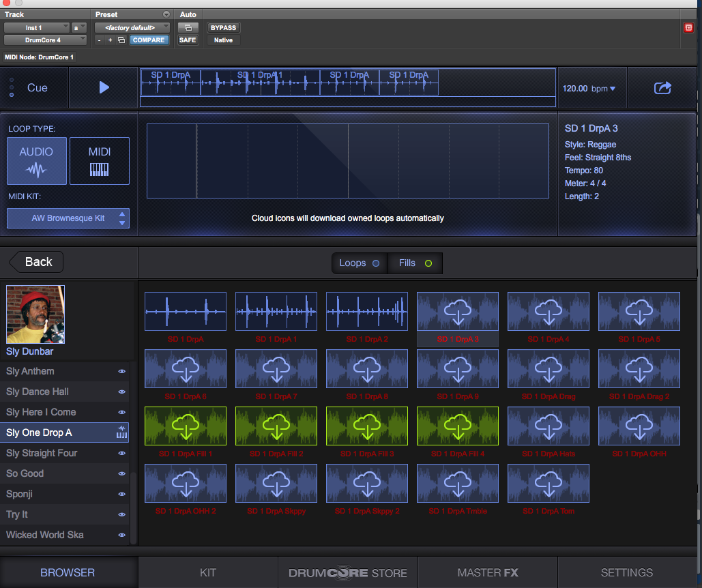Open the AW Brownesque Kit dropdown
This screenshot has height=588, width=702.
click(x=68, y=218)
